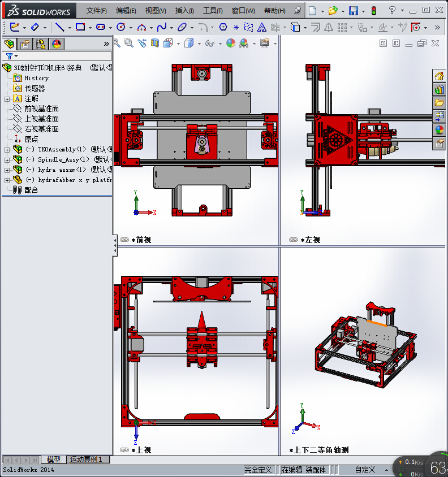Select the Convert Entities tool
This screenshot has height=477, width=448.
tap(295, 27)
